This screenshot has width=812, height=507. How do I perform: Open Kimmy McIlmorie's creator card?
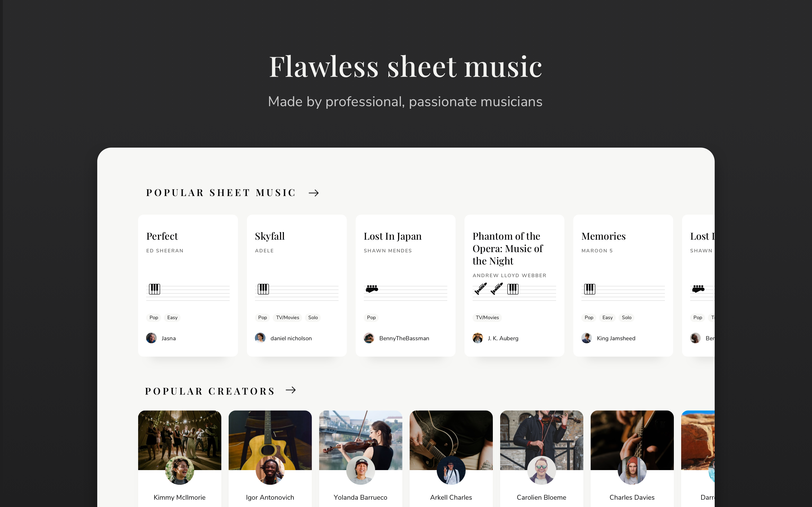pos(180,459)
